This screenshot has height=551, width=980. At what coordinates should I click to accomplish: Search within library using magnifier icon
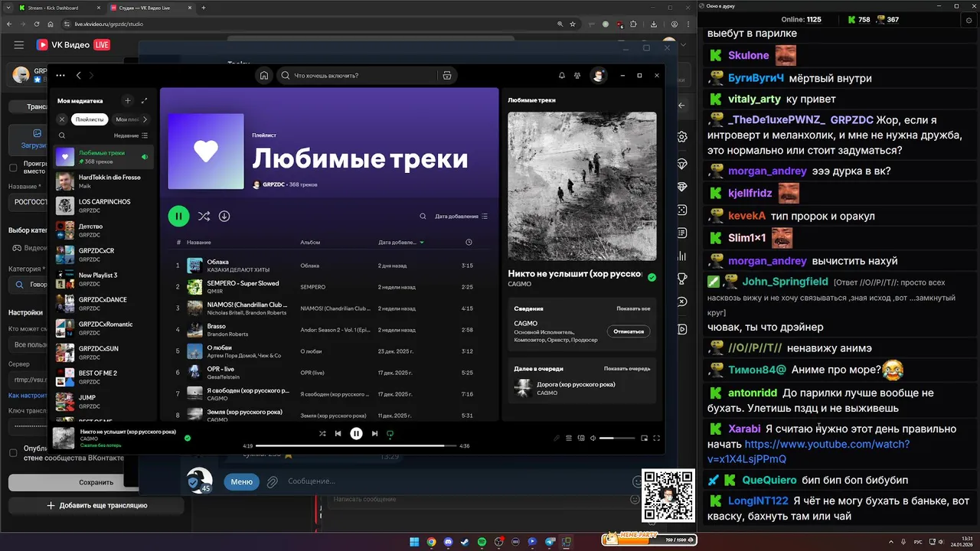tap(62, 135)
